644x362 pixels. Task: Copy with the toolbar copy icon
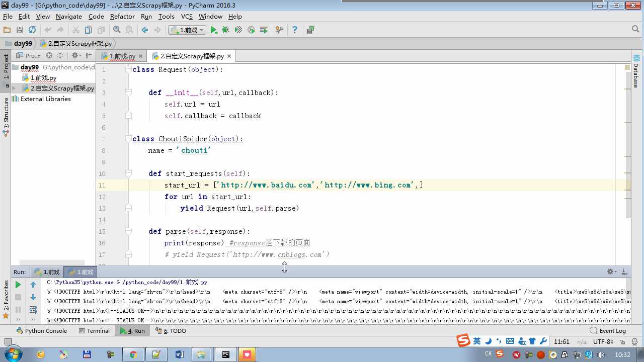[89, 30]
